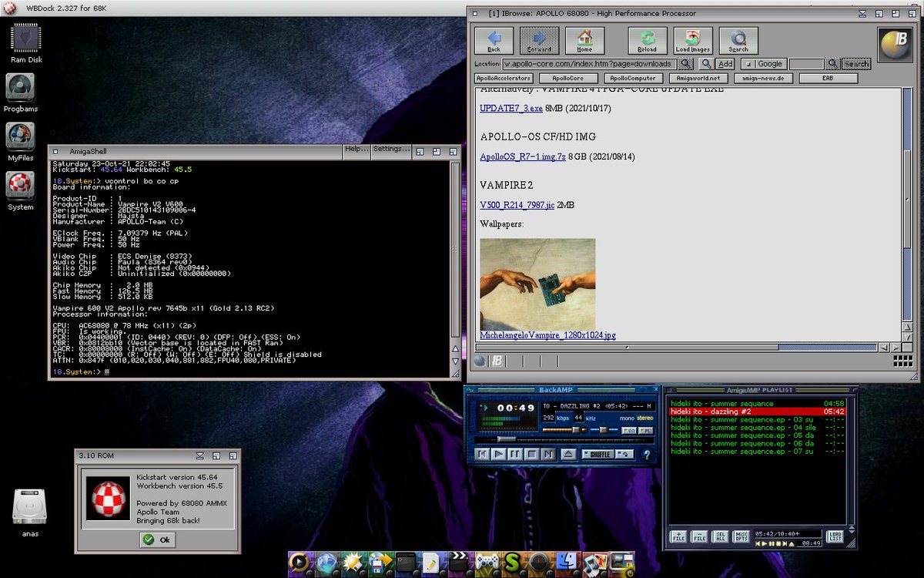Open Help menu in AmigaShell title bar
The width and height of the screenshot is (924, 578).
click(x=357, y=149)
